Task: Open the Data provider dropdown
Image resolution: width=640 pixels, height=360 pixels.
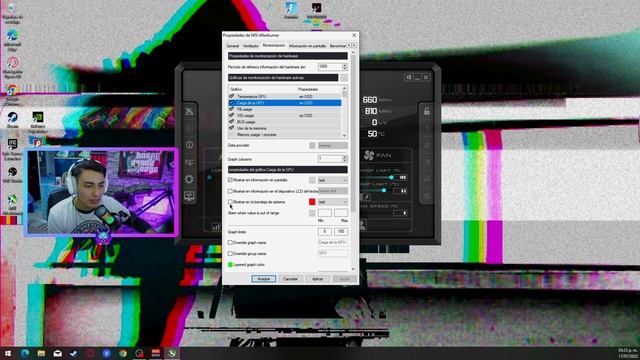Action: tap(333, 145)
